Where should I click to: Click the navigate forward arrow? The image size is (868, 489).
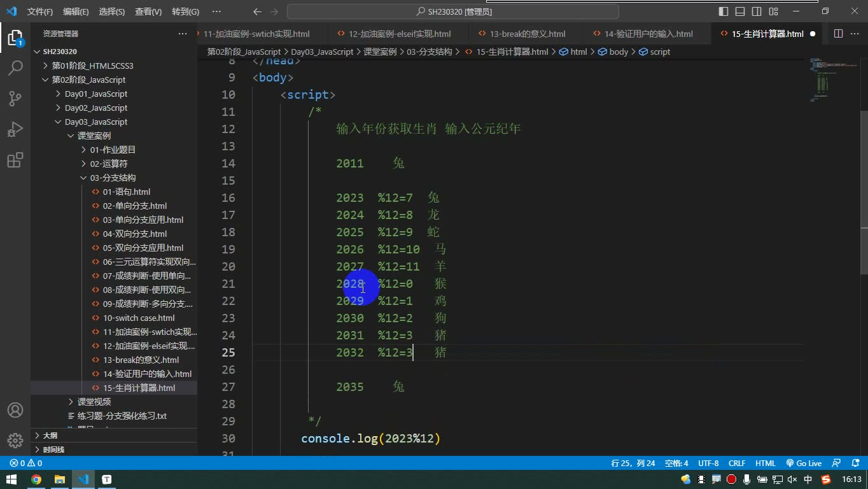(274, 11)
